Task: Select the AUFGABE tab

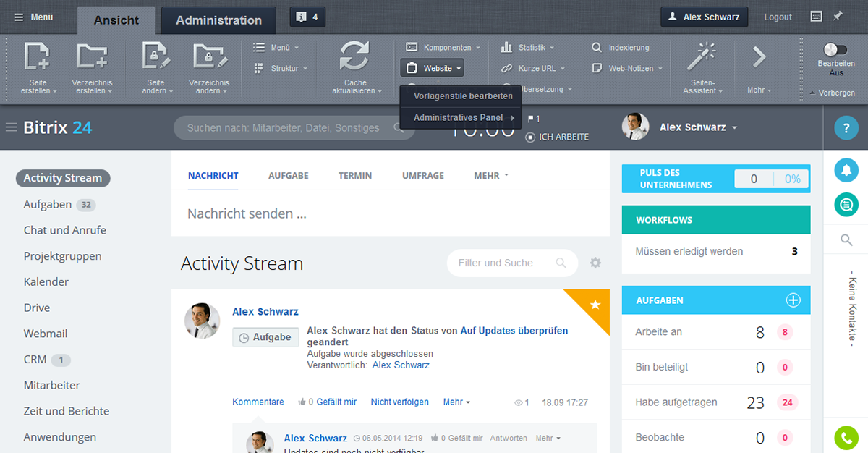Action: click(x=289, y=176)
